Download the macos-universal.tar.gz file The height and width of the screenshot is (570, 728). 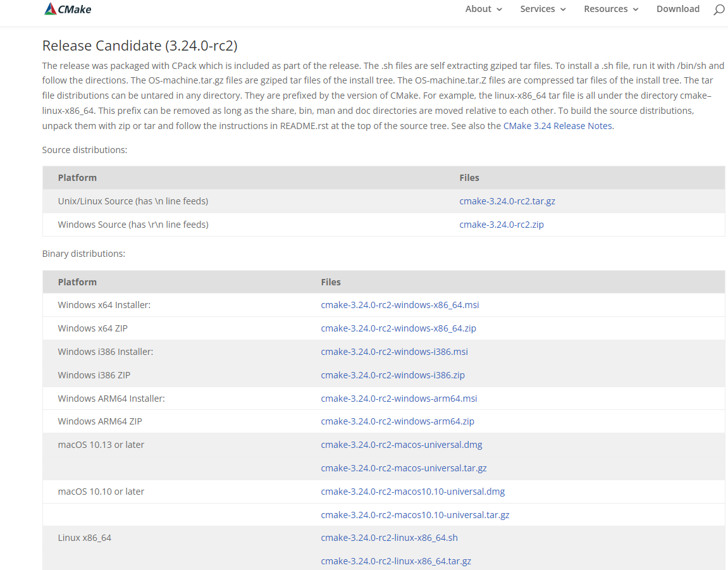point(404,468)
